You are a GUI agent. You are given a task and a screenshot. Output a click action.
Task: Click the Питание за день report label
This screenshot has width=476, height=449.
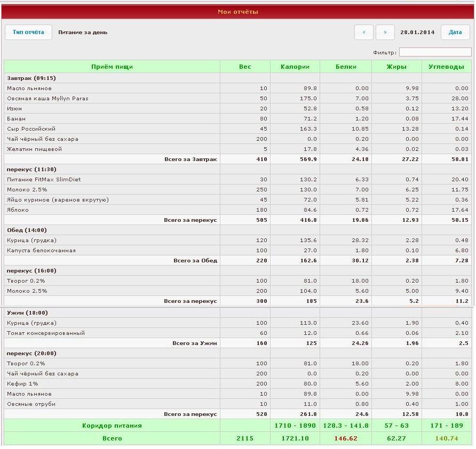(x=83, y=33)
